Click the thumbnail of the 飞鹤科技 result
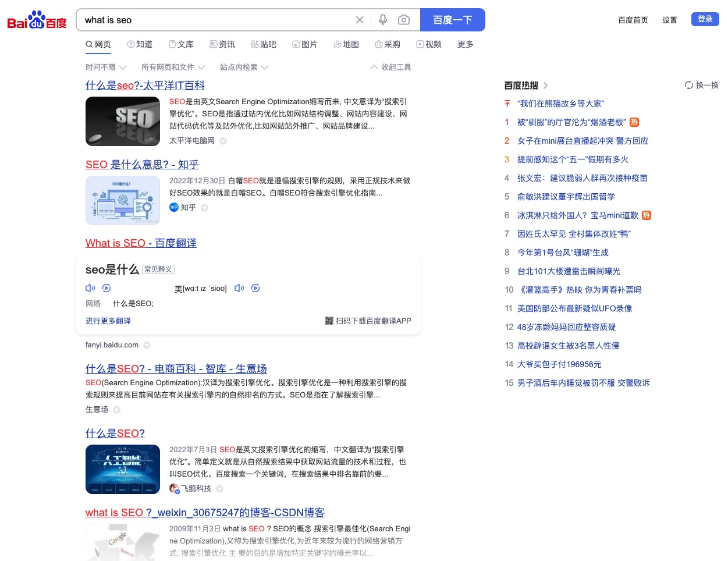 [123, 469]
